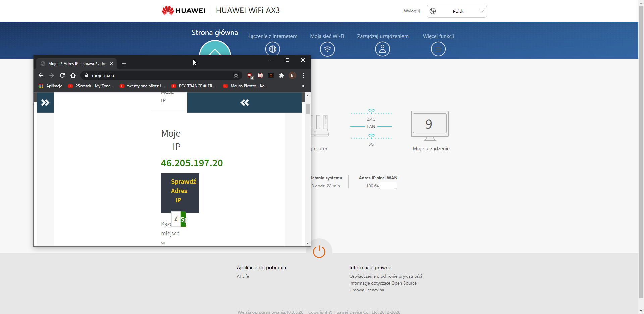Select the Łączenie z Internetem tab
This screenshot has width=644, height=314.
(x=273, y=36)
